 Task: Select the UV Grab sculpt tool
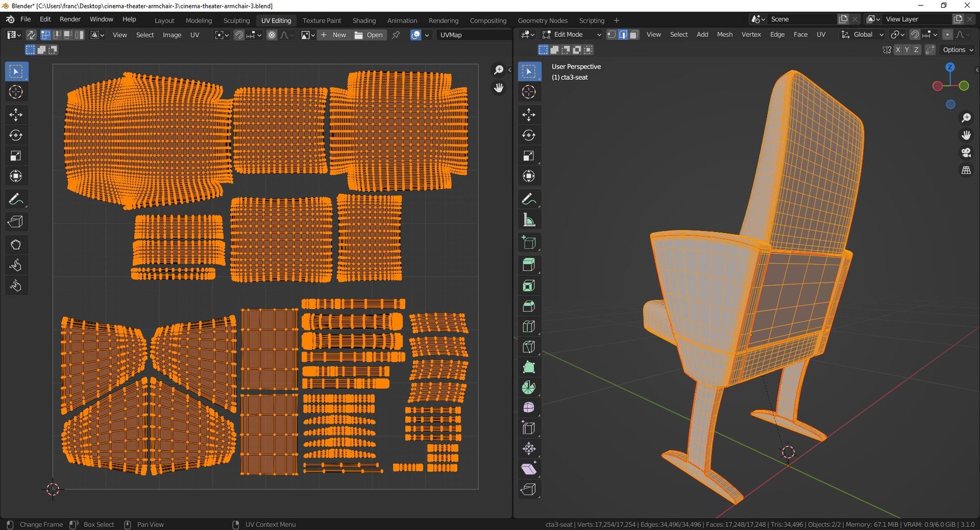pos(16,245)
